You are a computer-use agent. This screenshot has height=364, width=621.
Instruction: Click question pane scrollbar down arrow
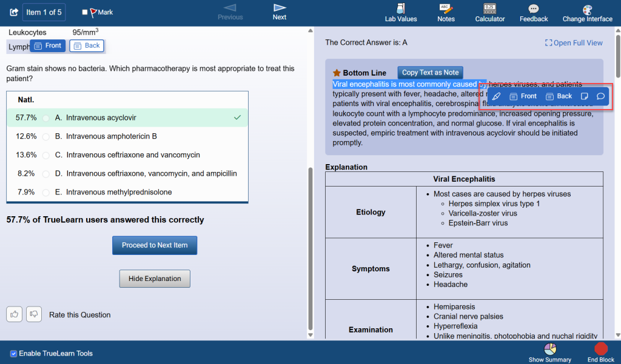310,335
